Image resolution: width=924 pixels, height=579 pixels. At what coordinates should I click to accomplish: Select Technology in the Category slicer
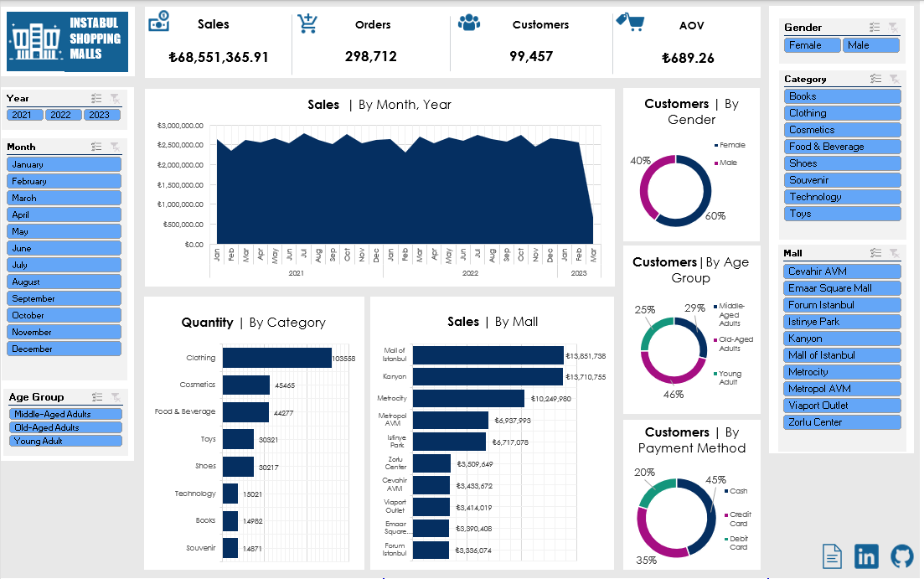coord(842,196)
